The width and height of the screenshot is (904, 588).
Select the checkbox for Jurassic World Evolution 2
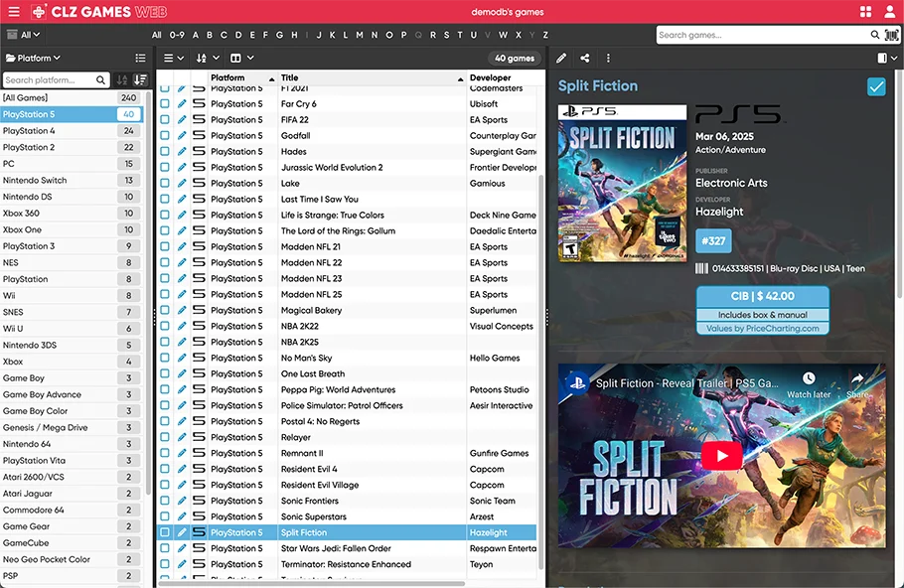(165, 167)
